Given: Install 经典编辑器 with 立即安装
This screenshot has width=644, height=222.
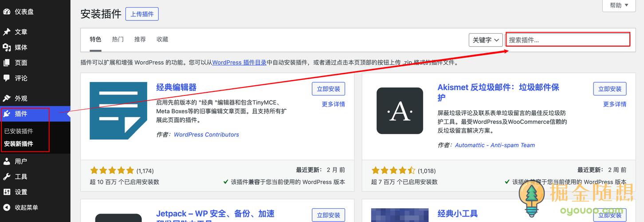Looking at the screenshot, I should (x=328, y=89).
